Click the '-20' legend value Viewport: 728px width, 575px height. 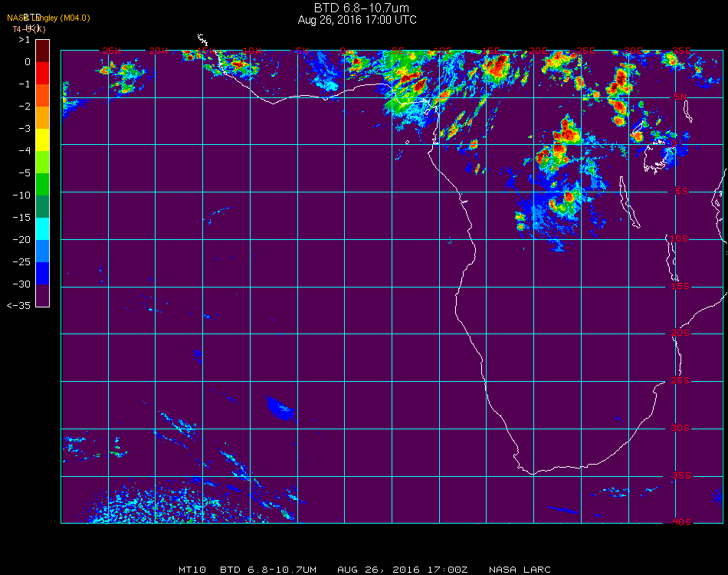tap(21, 240)
